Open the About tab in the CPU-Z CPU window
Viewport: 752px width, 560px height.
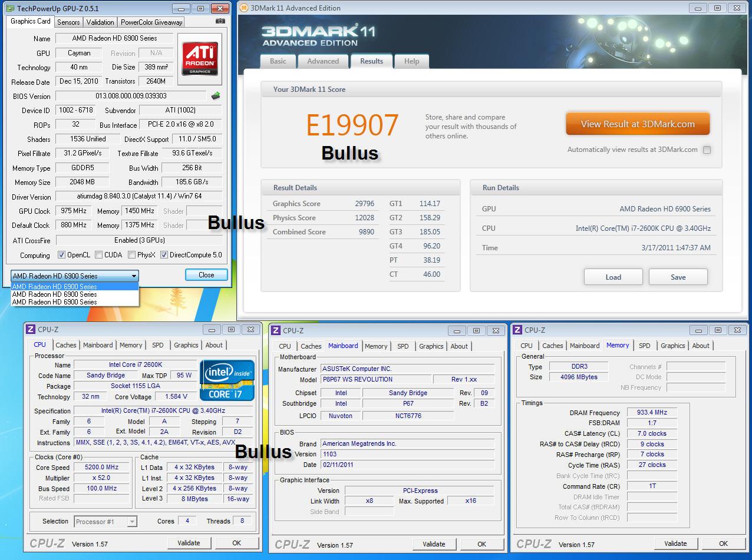214,345
